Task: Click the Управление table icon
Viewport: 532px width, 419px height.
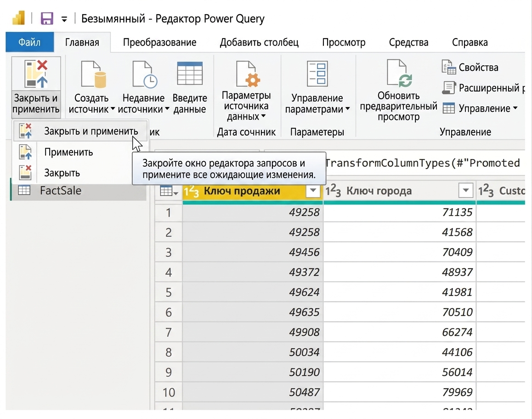Action: click(x=448, y=108)
